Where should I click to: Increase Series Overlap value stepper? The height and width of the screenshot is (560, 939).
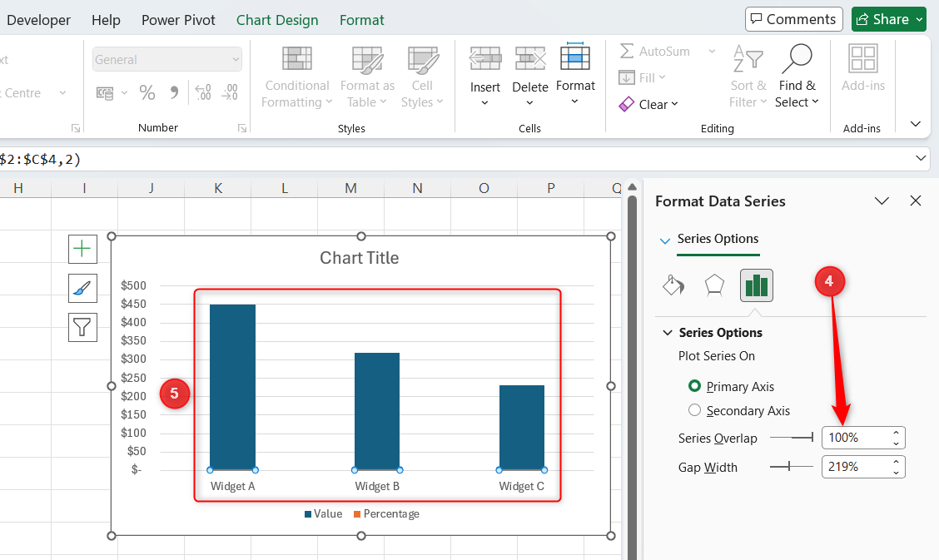(896, 433)
